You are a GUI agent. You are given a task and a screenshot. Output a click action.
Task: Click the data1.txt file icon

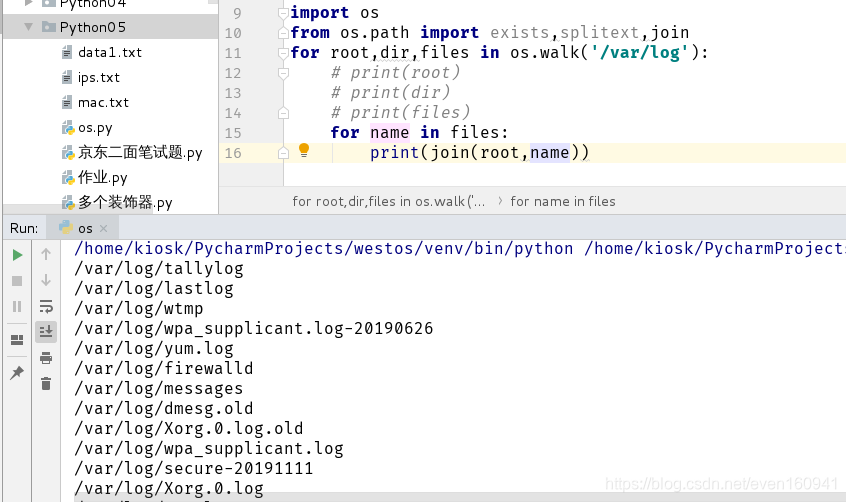tap(67, 52)
